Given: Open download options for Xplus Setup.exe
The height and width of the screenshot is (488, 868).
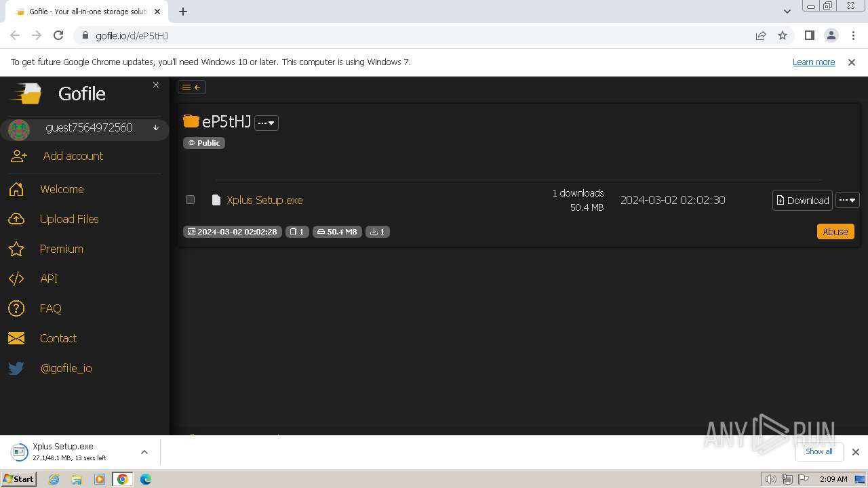Looking at the screenshot, I should (144, 452).
